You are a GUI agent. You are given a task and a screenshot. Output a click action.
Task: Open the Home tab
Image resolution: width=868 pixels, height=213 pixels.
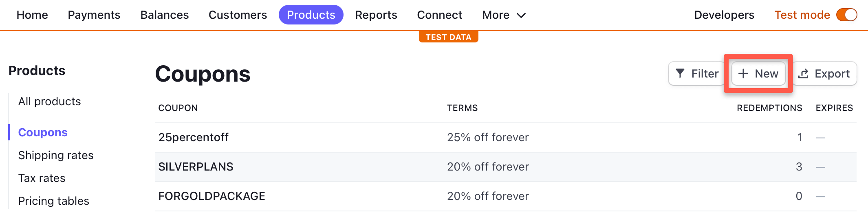32,15
